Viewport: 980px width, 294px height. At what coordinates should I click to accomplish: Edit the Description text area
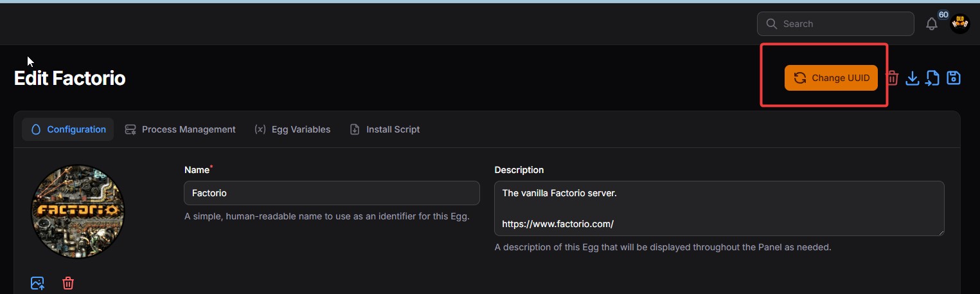tap(719, 208)
